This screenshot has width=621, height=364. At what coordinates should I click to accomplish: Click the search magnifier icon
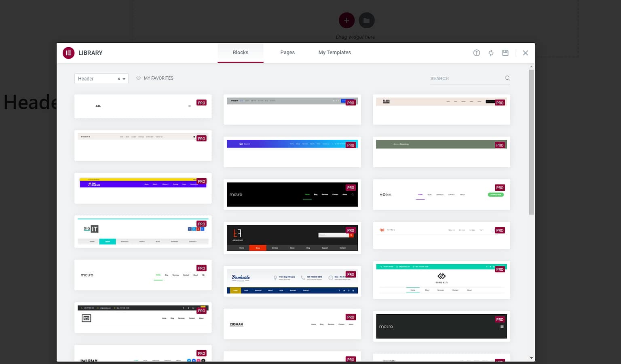pyautogui.click(x=507, y=78)
